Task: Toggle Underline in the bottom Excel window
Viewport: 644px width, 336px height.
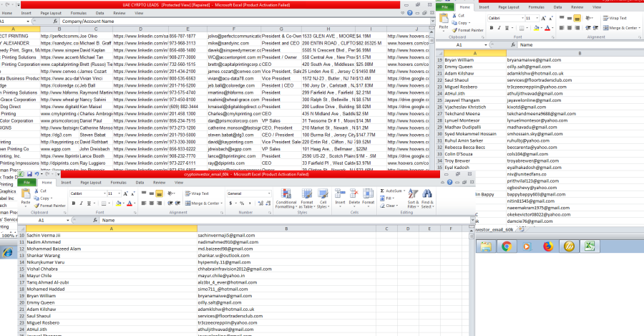Action: [89, 203]
